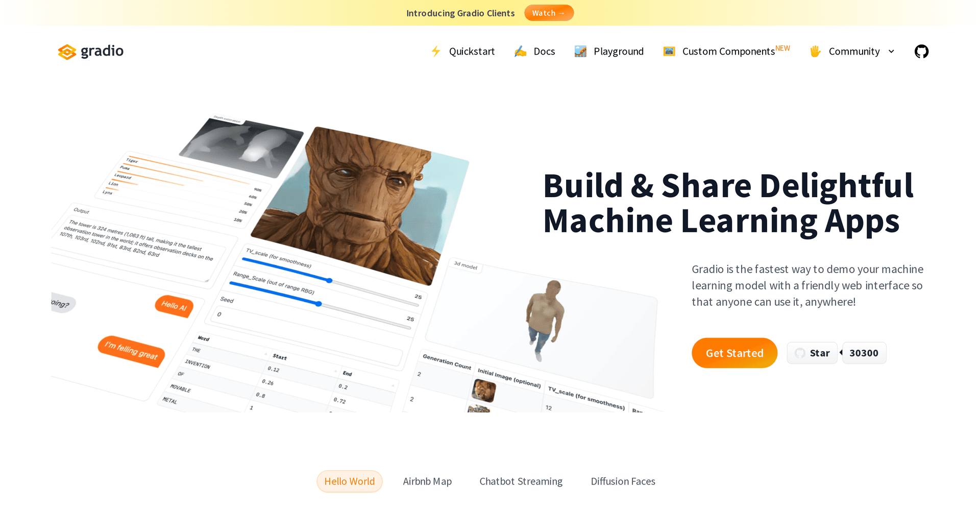
Task: Click the Watch button in banner
Action: [549, 13]
